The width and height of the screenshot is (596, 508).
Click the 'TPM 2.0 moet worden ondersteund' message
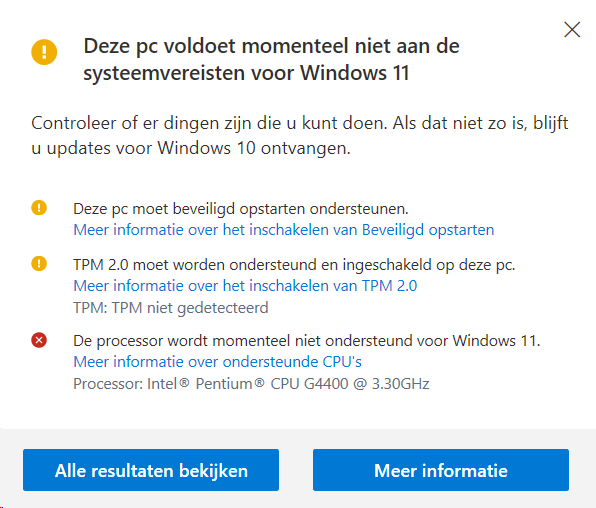[294, 265]
